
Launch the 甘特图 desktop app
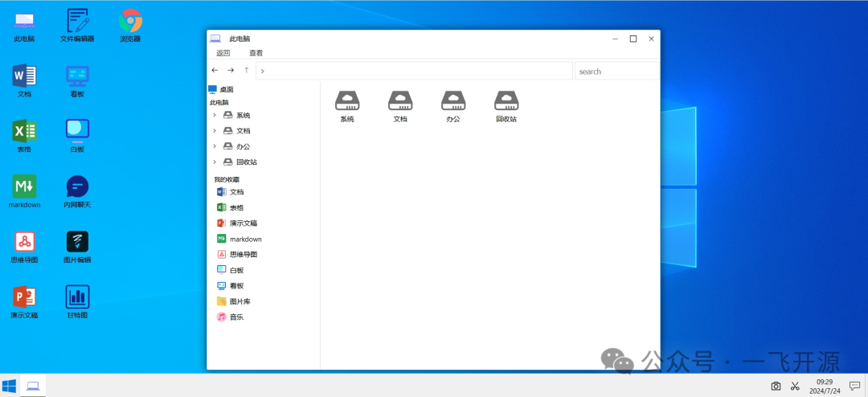(77, 297)
